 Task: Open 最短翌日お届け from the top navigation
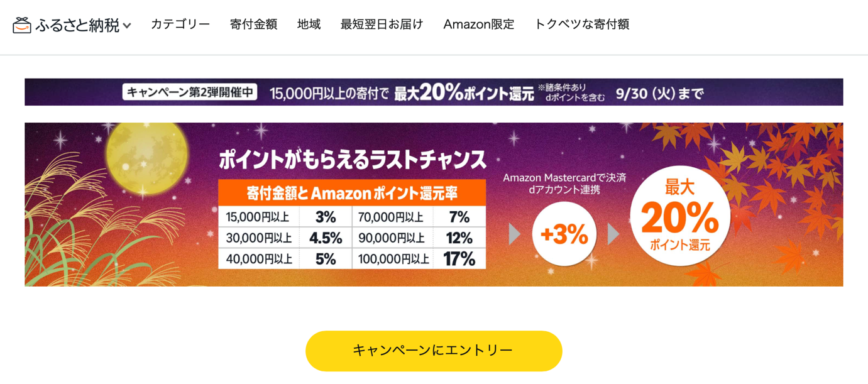click(382, 25)
